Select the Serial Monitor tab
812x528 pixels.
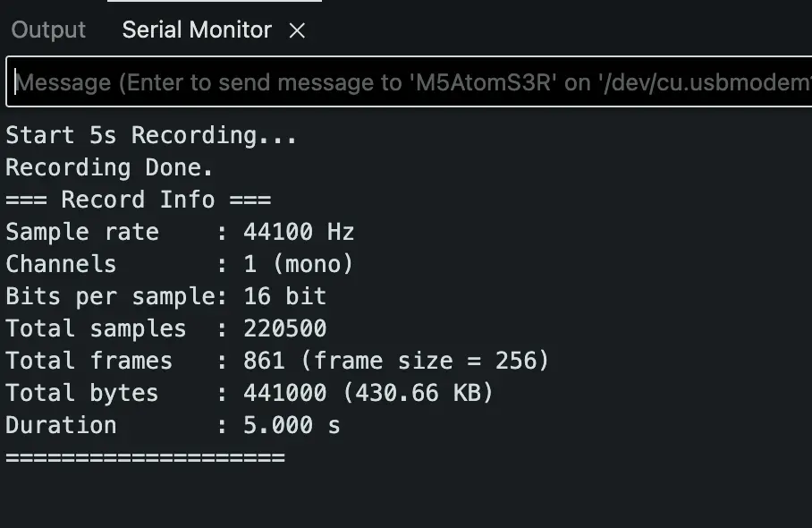click(197, 30)
